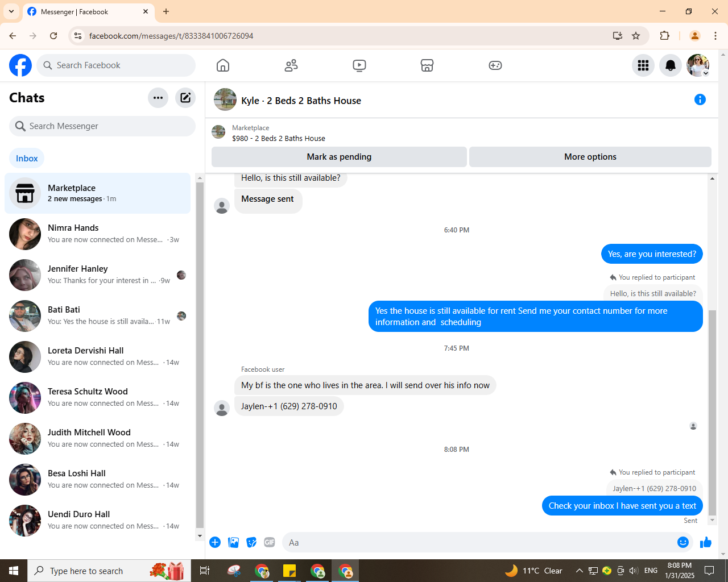
Task: Click the Facebook logo icon
Action: pos(20,65)
